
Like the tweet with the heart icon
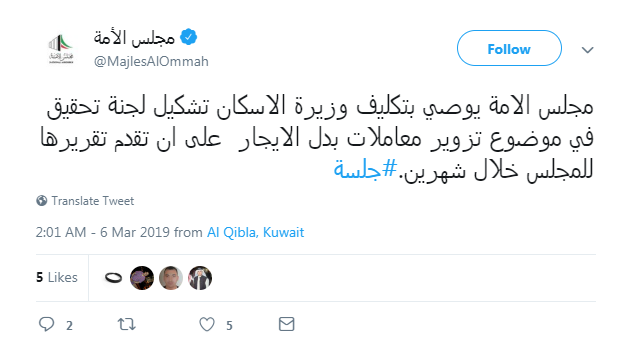tap(207, 324)
